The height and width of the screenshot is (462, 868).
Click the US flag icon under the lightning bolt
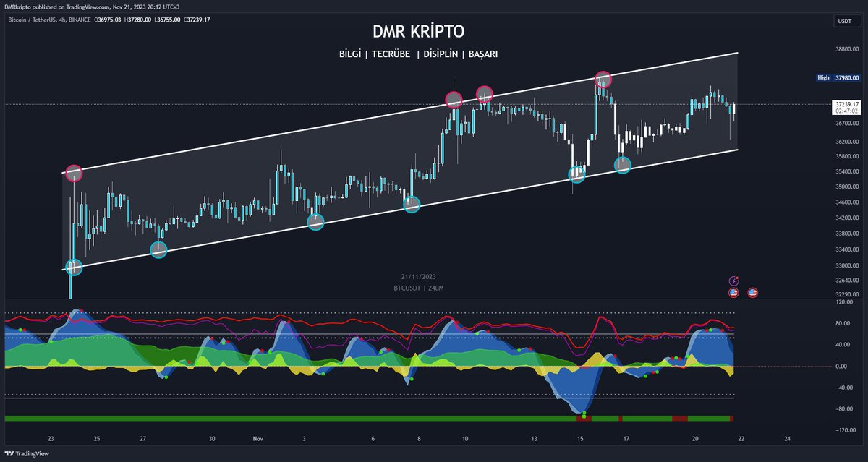coord(733,293)
